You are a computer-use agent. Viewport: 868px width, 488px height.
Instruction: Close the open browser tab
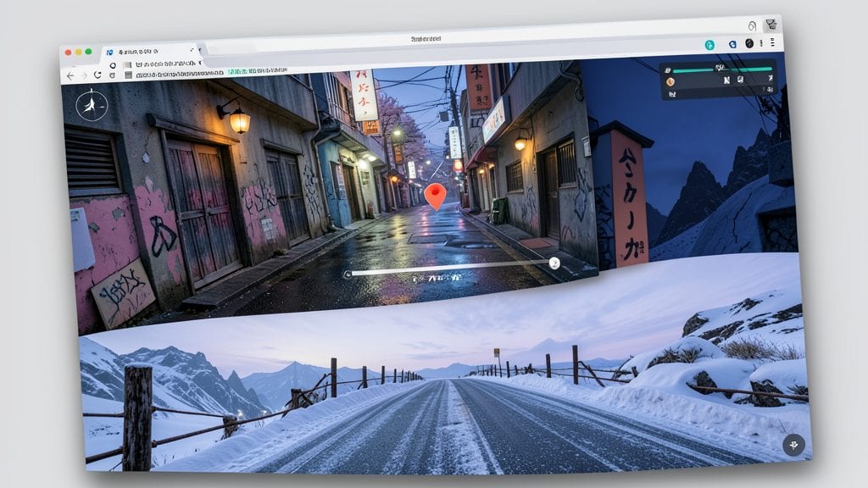(192, 50)
